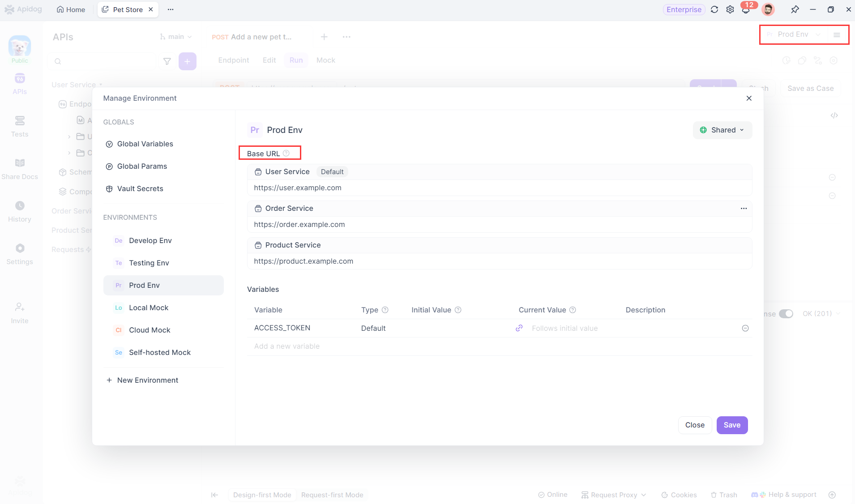Open the hamburger menu next to environment selector
Screen dimensions: 855x504
click(837, 34)
